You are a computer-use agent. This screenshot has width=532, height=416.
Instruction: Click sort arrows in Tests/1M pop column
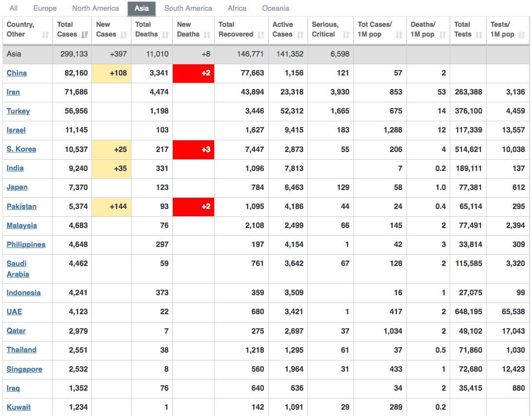coord(522,35)
